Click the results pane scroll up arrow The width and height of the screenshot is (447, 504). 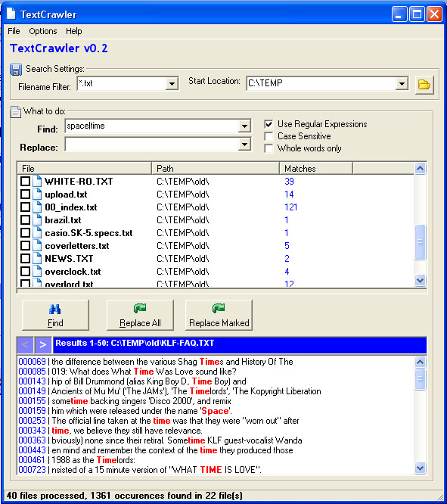[420, 362]
